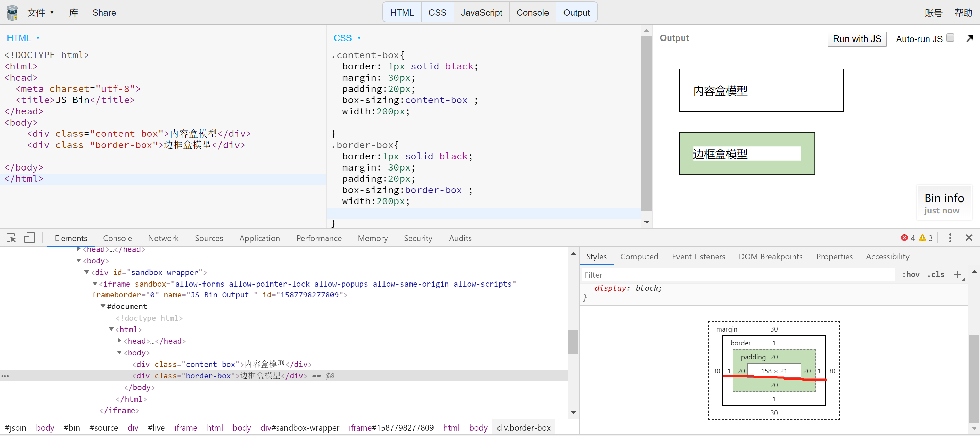
Task: Toggle the Output panel button
Action: 576,13
